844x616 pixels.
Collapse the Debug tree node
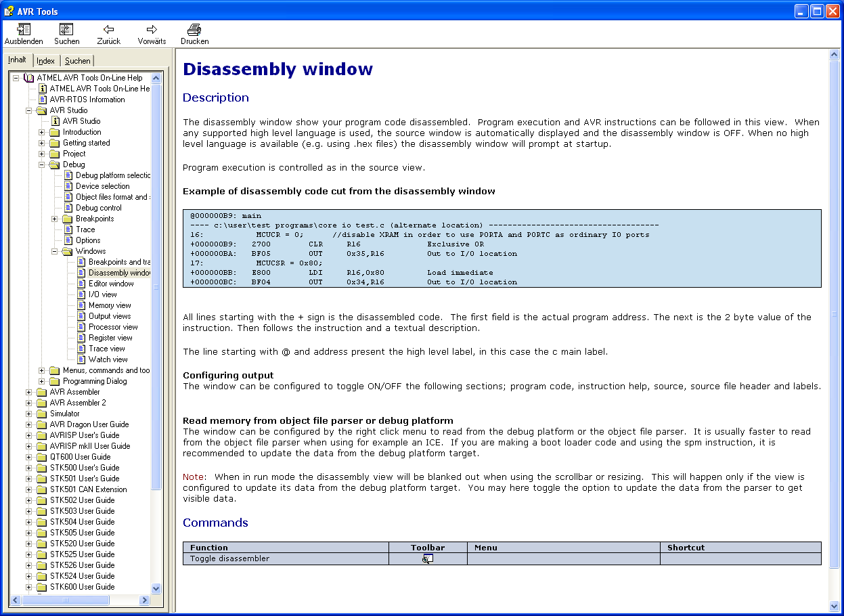pyautogui.click(x=42, y=164)
